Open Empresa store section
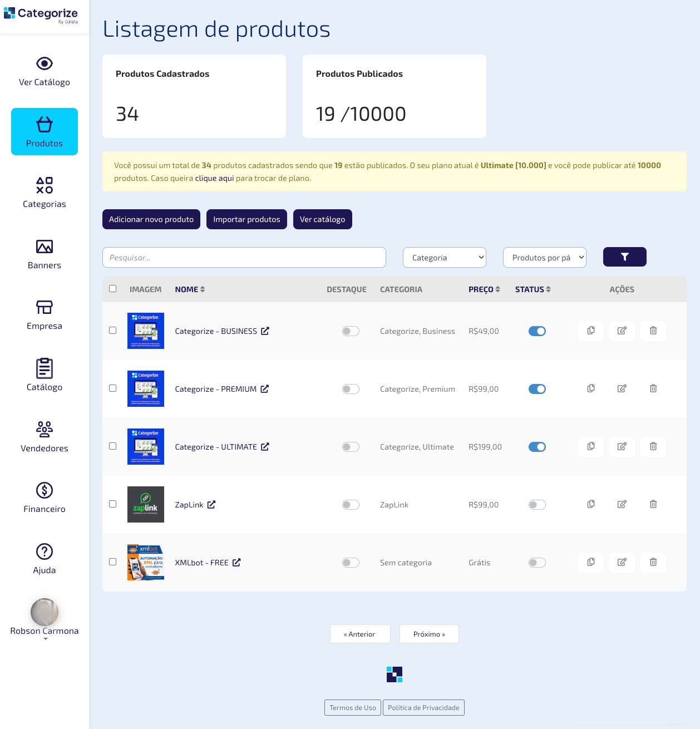 pyautogui.click(x=45, y=314)
